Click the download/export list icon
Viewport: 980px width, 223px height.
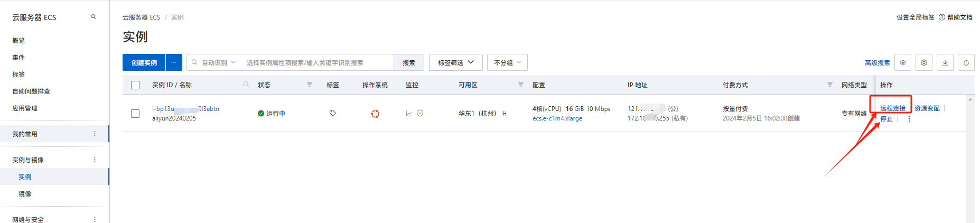tap(945, 62)
